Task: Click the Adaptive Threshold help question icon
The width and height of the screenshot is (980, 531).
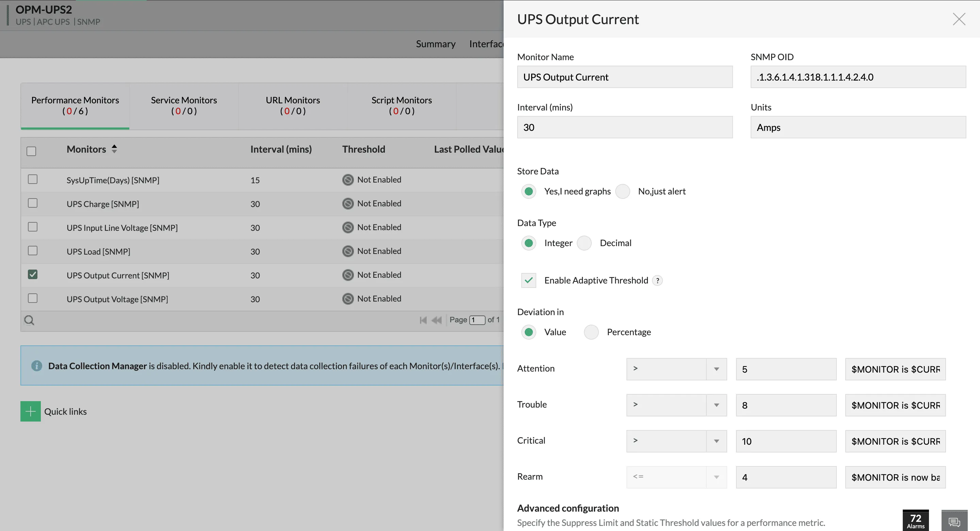Action: (x=657, y=280)
